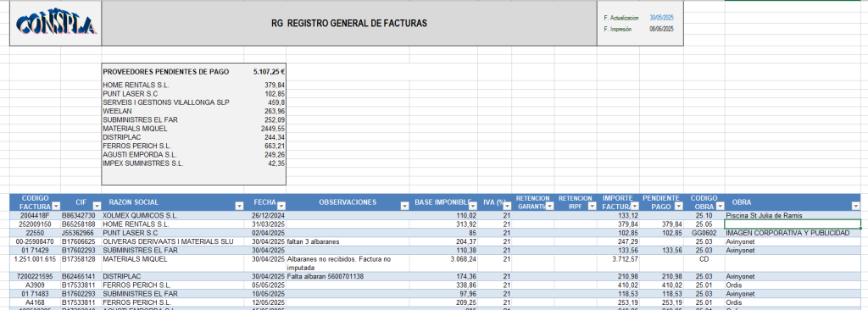
Task: Select the XOLMEX QUIMICOS S.L. cell
Action: click(x=173, y=215)
